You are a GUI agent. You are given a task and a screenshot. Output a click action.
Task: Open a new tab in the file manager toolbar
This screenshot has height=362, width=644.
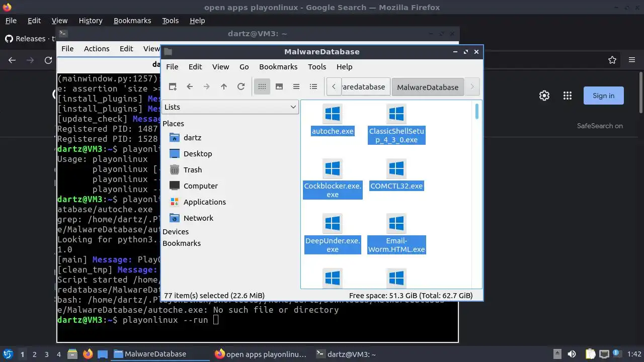pos(173,86)
